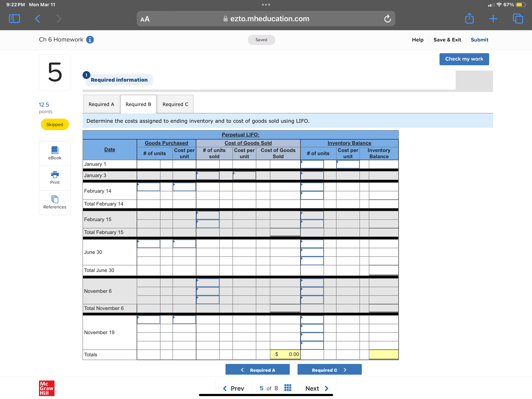Open Safari sidebar panel
This screenshot has height=399, width=532.
click(x=14, y=19)
